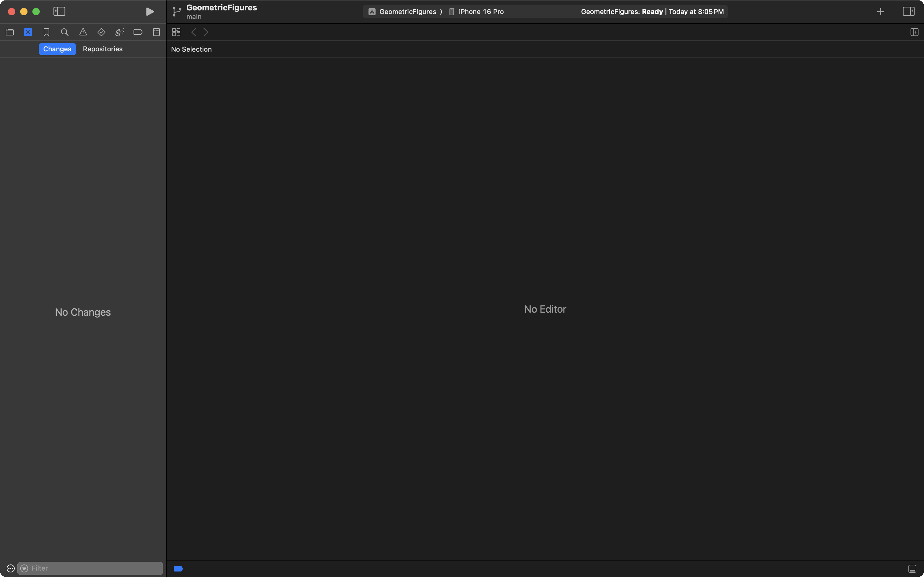Select the Changes tab

(x=57, y=49)
